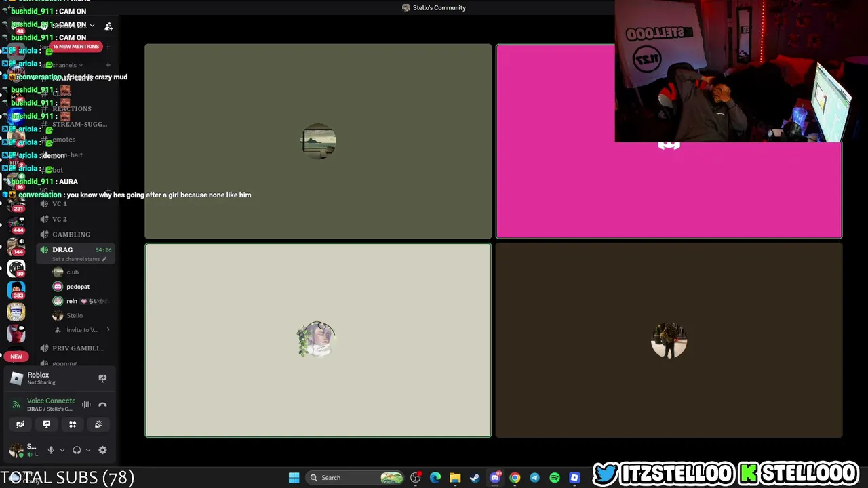This screenshot has height=488, width=868.
Task: Open Spotify from the taskbar
Action: 555,478
